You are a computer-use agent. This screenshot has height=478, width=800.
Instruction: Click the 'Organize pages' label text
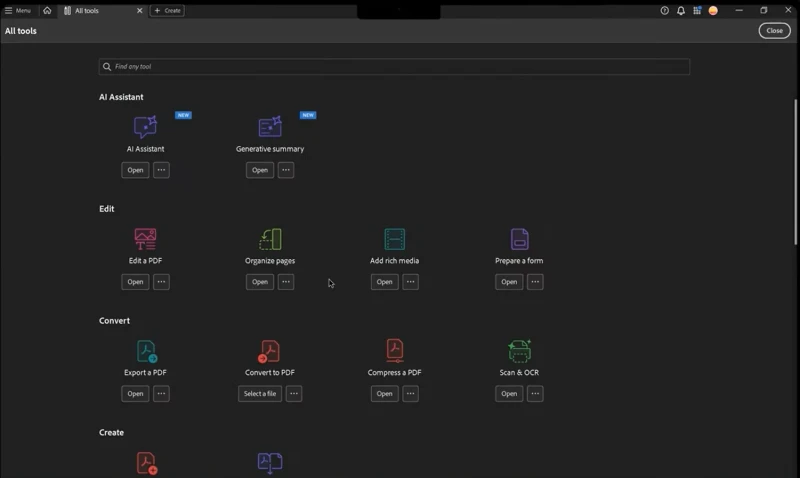click(x=270, y=261)
